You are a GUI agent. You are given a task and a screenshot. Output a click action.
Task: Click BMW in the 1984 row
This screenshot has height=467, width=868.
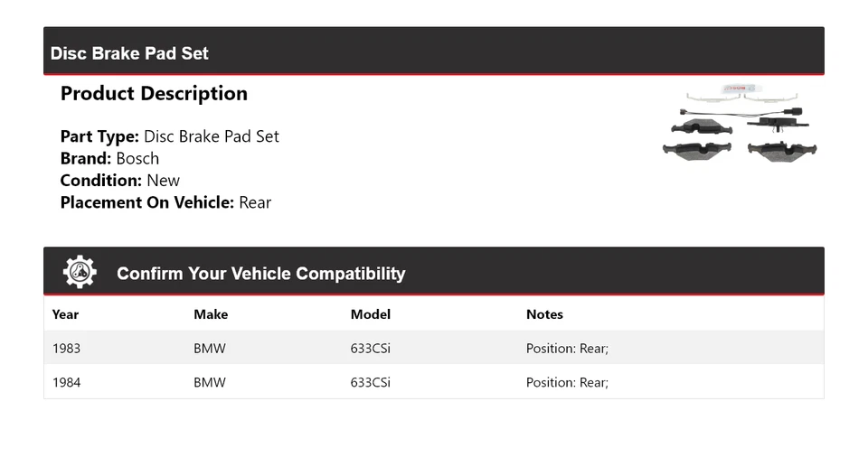click(210, 382)
